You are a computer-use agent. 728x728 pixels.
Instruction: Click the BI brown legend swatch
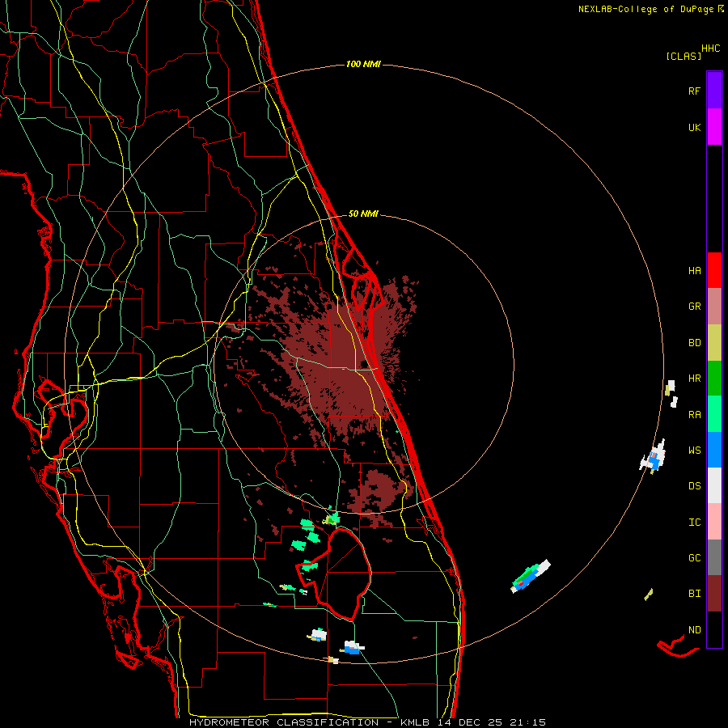[x=714, y=594]
